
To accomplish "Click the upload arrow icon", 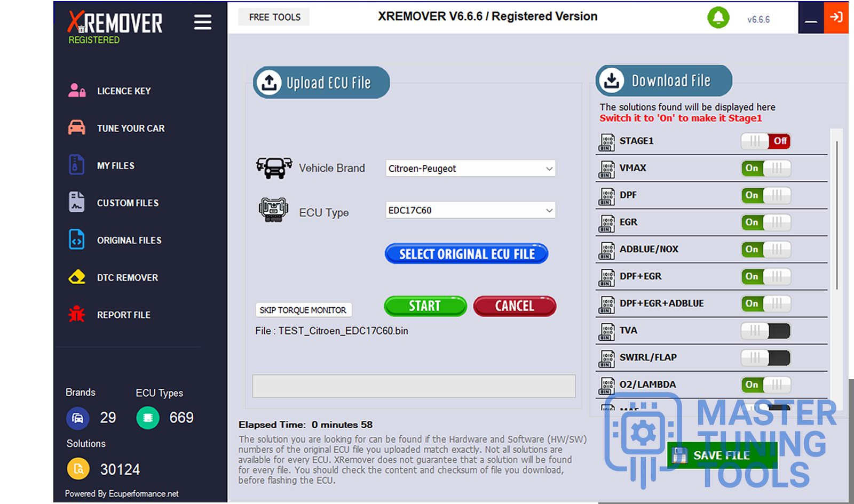I will [x=269, y=82].
